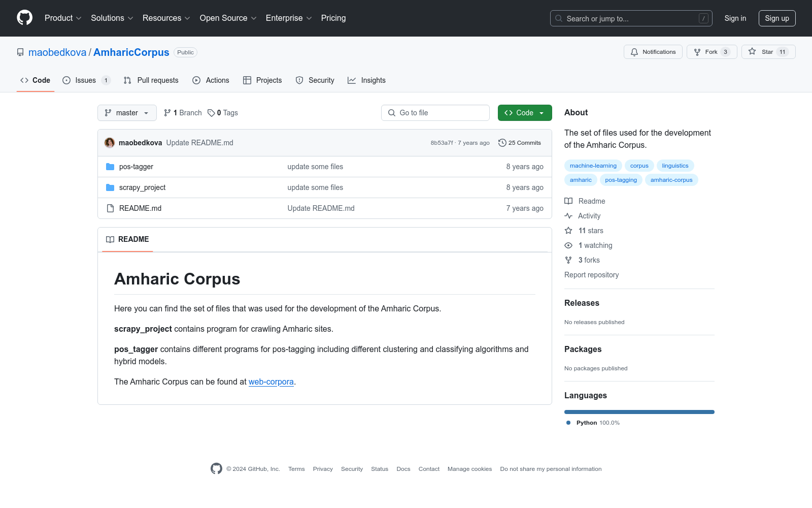The width and height of the screenshot is (812, 508).
Task: Click the commit history clock icon
Action: pos(502,143)
